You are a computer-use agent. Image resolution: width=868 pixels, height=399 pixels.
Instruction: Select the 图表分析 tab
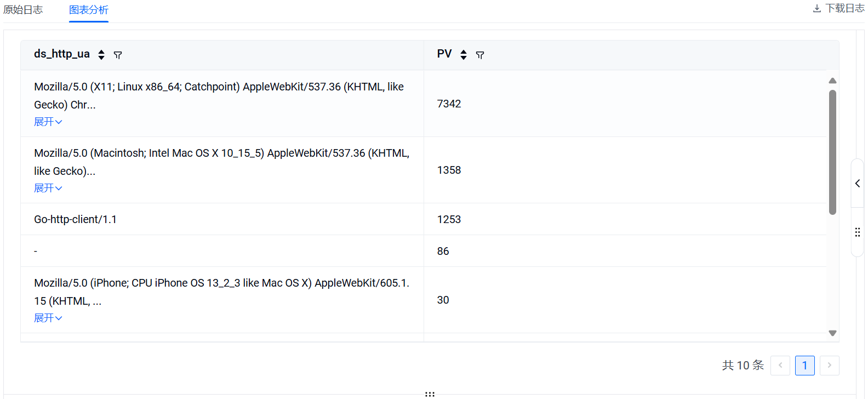(x=89, y=10)
